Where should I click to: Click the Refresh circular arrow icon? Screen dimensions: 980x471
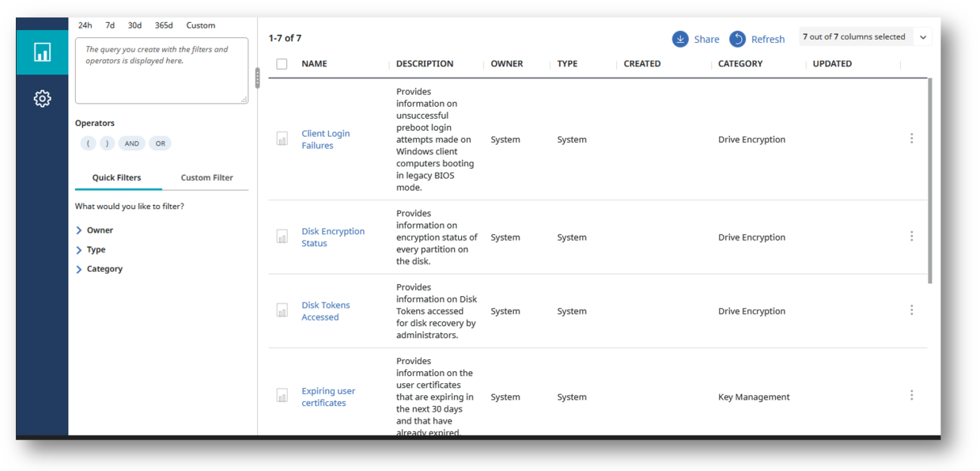[x=737, y=39]
